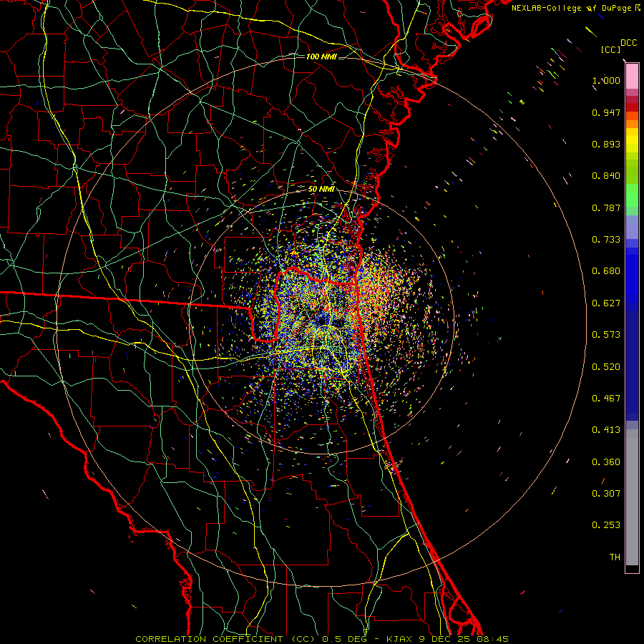Click the 1.000 value on the color scale
The image size is (644, 644).
click(606, 80)
